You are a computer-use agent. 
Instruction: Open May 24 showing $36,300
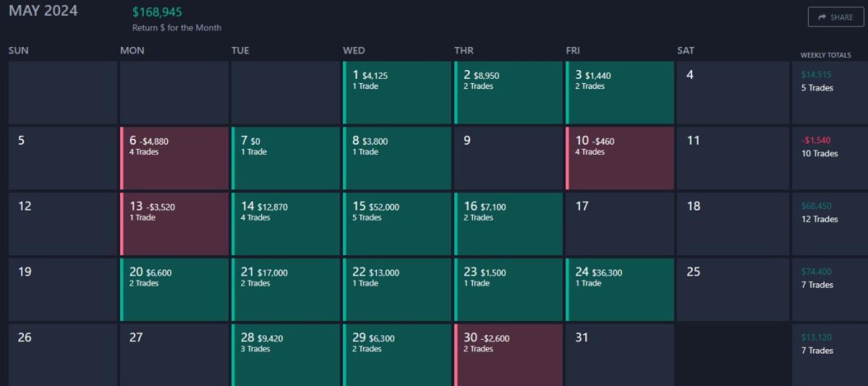[x=620, y=289]
